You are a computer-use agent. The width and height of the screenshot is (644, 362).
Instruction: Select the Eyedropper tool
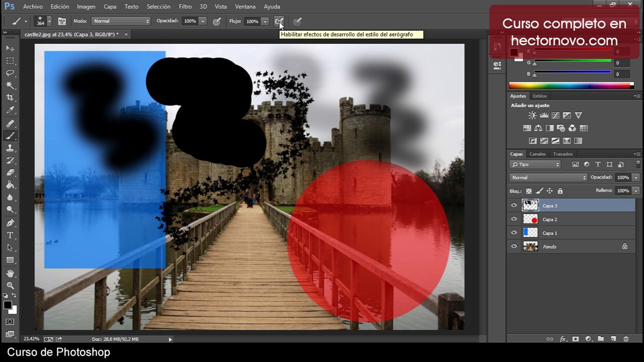(10, 111)
